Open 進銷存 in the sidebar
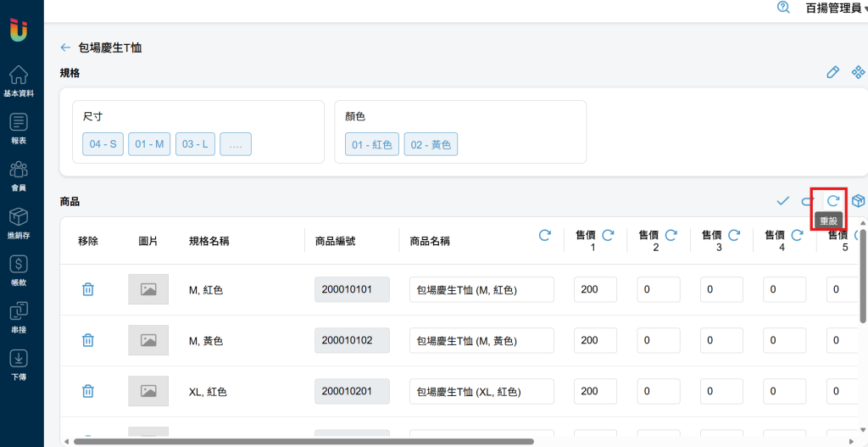The image size is (868, 447). click(x=19, y=223)
